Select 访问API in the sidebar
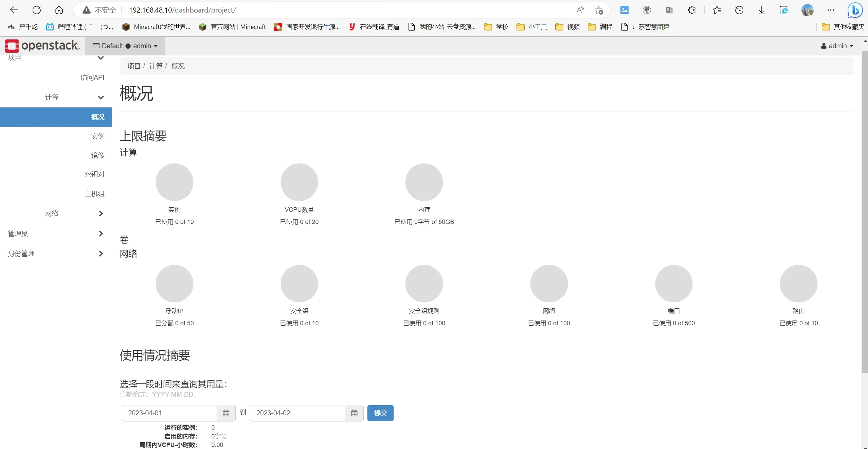 pyautogui.click(x=92, y=77)
